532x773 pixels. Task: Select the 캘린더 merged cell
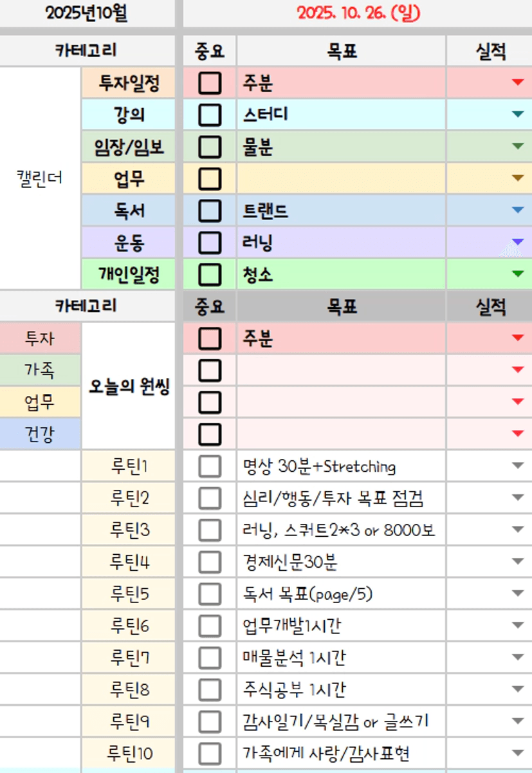pyautogui.click(x=41, y=178)
